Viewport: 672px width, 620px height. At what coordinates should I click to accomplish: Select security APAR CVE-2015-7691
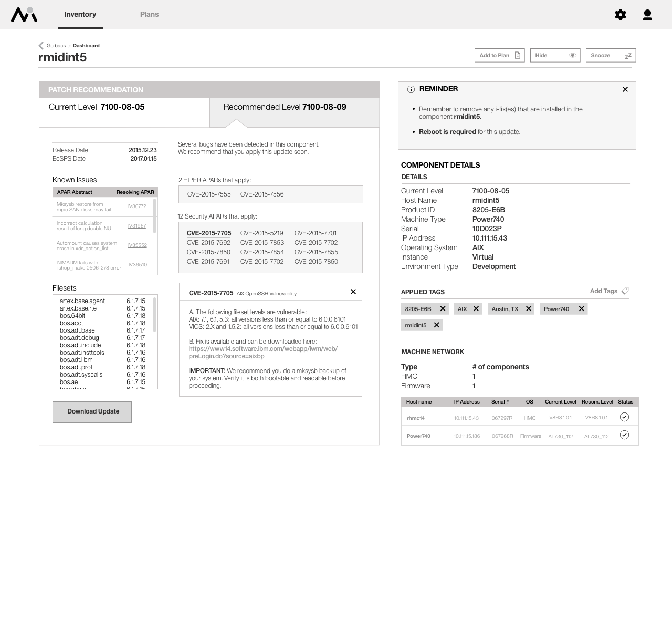(x=208, y=262)
